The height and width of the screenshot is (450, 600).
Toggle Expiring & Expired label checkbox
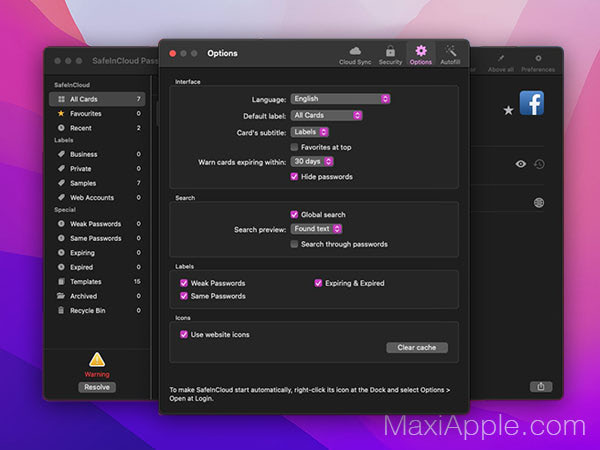coord(318,283)
